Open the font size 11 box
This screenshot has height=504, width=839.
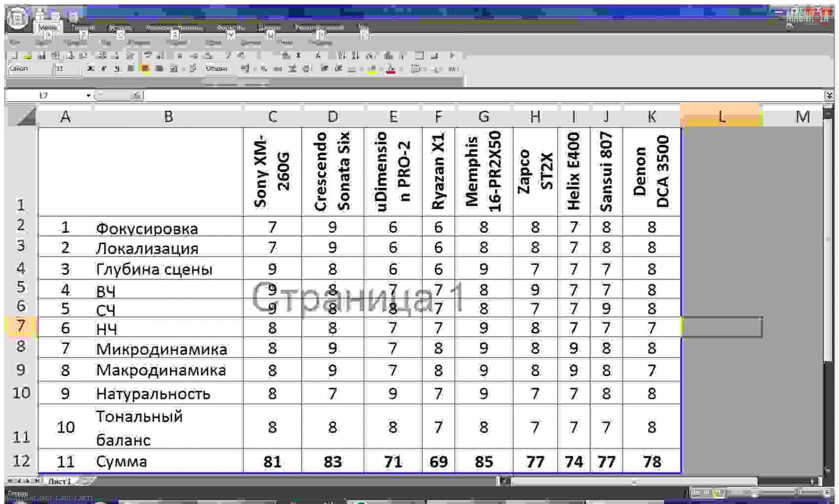(x=67, y=69)
